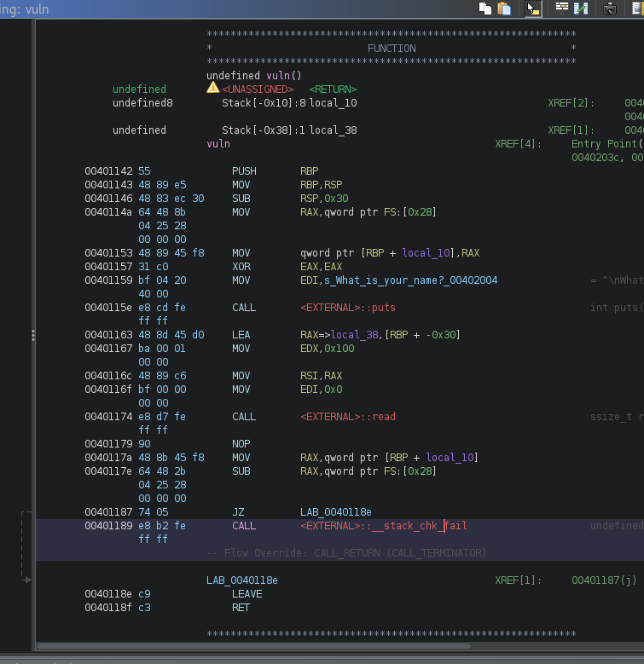Image resolution: width=644 pixels, height=664 pixels.
Task: Open the browser field formatter icon
Action: (562, 9)
